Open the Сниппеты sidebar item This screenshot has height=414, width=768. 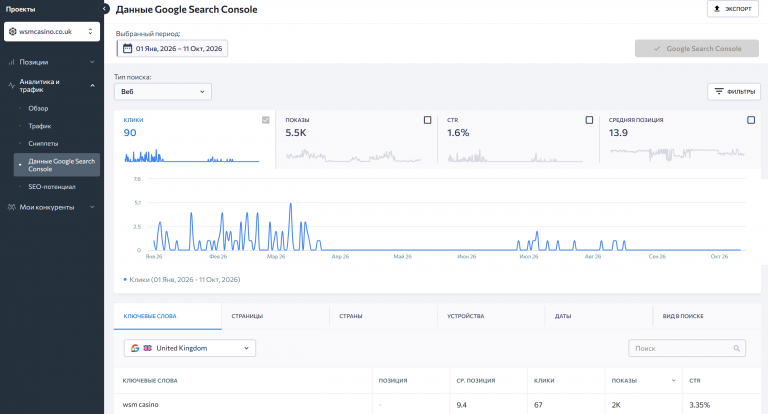coord(43,144)
